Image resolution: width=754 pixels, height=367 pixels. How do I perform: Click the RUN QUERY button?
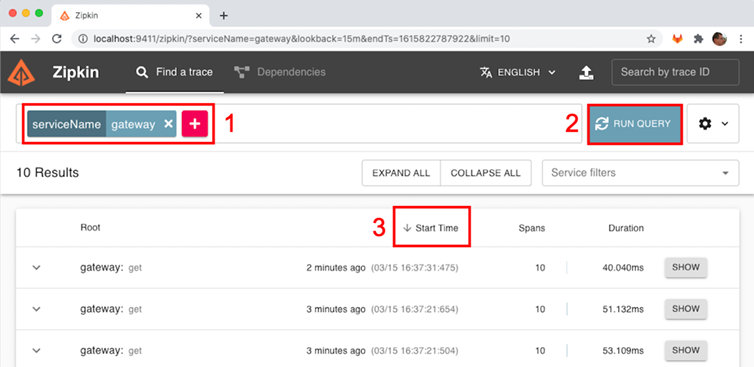point(635,124)
